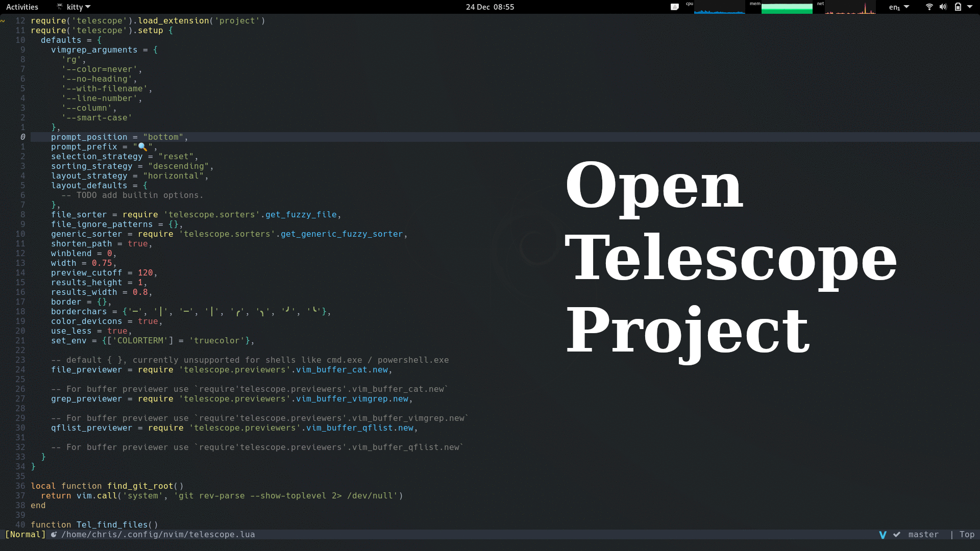Expand the kitty application menu
The width and height of the screenshot is (980, 551).
pyautogui.click(x=74, y=7)
